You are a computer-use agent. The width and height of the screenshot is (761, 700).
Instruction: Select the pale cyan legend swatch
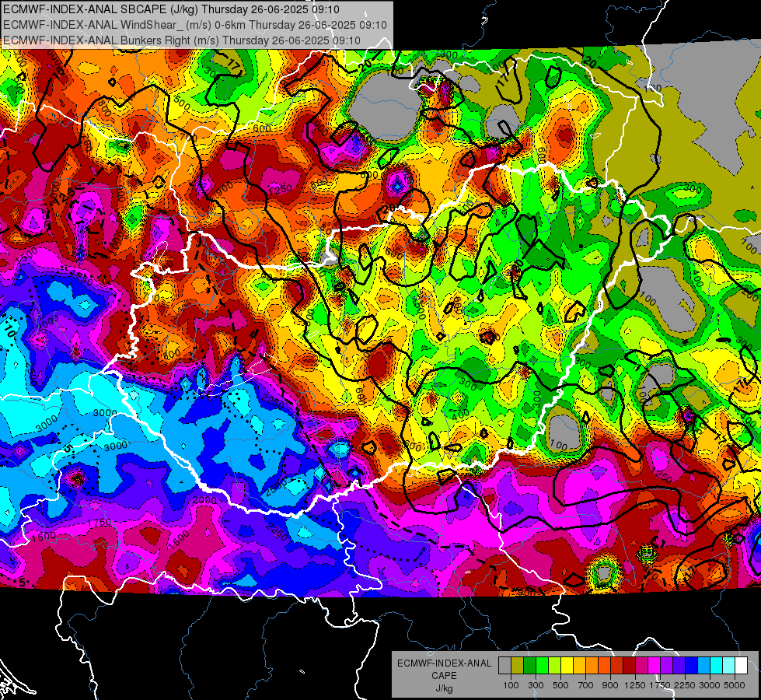click(729, 665)
